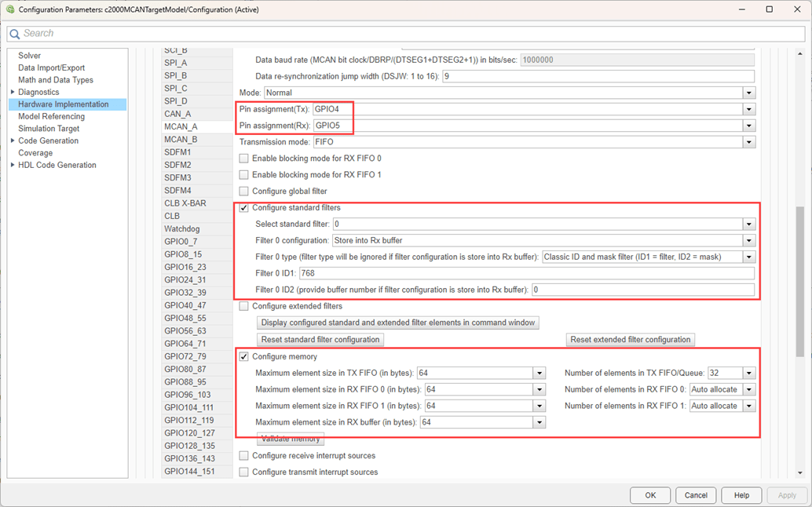Expand the Code Generation tree node
812x507 pixels.
[x=13, y=141]
